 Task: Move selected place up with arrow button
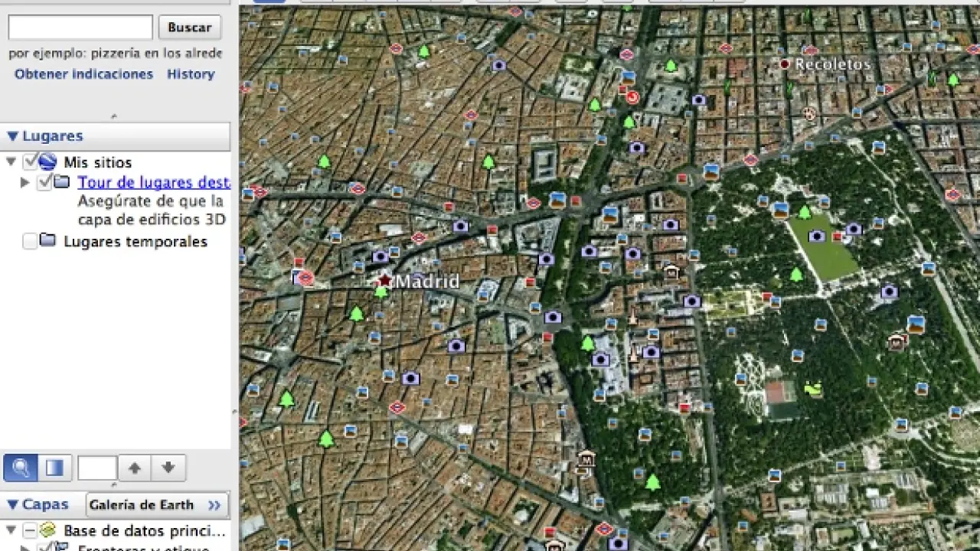[134, 468]
